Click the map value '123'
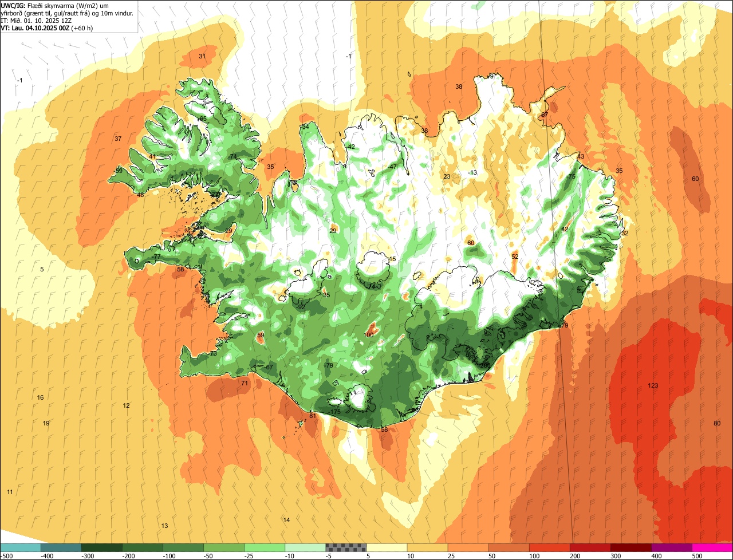Viewport: 733px width, 560px height. (x=653, y=386)
